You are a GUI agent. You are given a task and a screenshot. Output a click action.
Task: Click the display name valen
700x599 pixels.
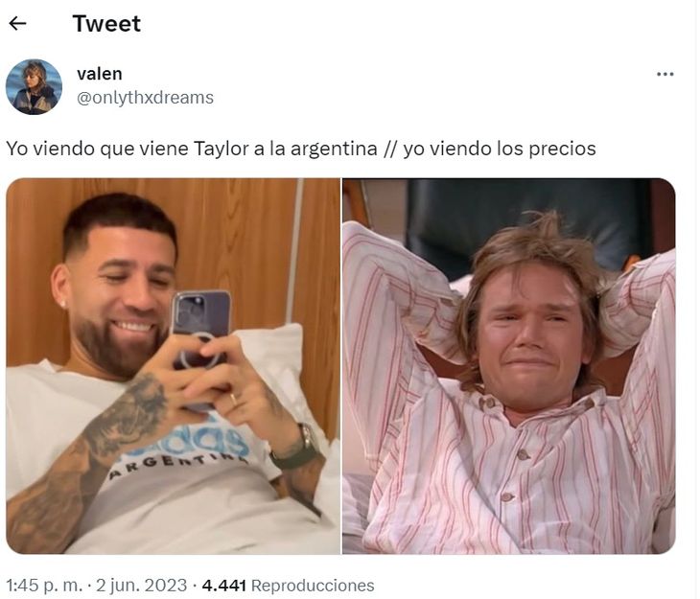tap(99, 74)
